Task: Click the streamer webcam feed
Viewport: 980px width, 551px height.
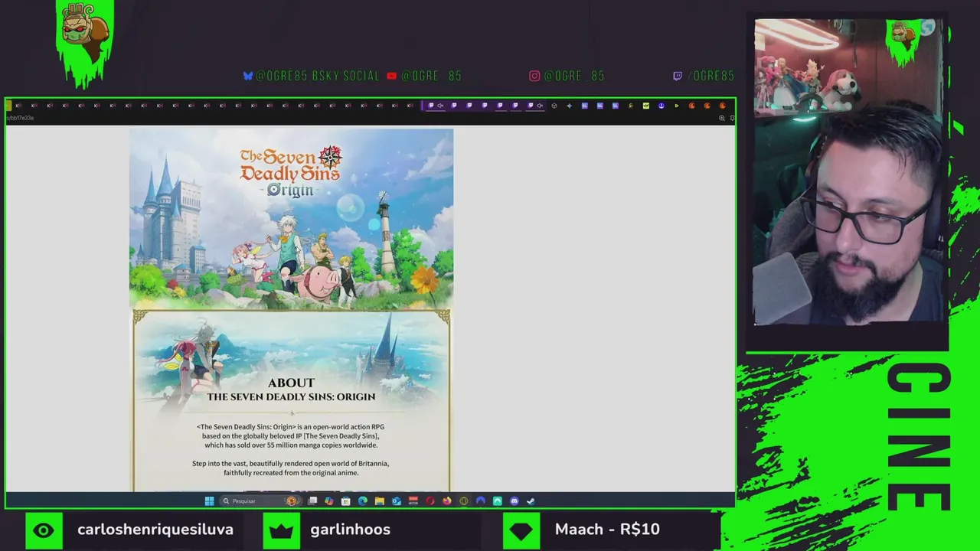Action: pyautogui.click(x=848, y=172)
